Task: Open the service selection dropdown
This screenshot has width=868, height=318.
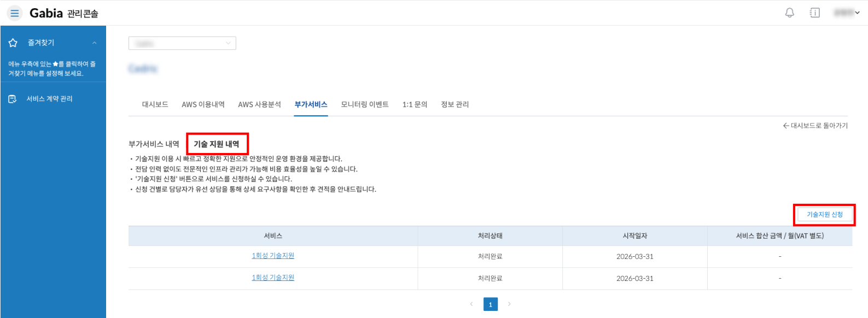Action: (182, 43)
